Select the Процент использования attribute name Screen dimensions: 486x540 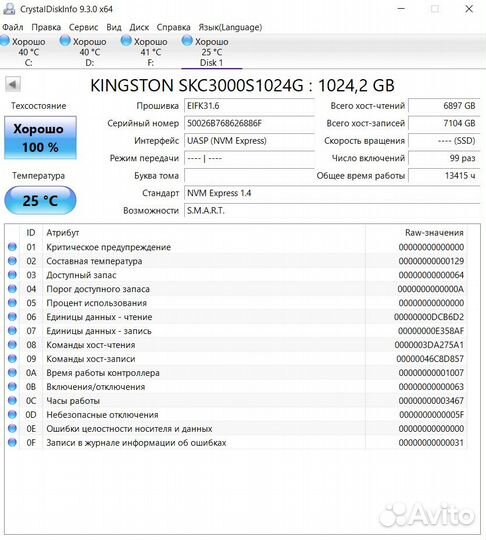pyautogui.click(x=96, y=303)
